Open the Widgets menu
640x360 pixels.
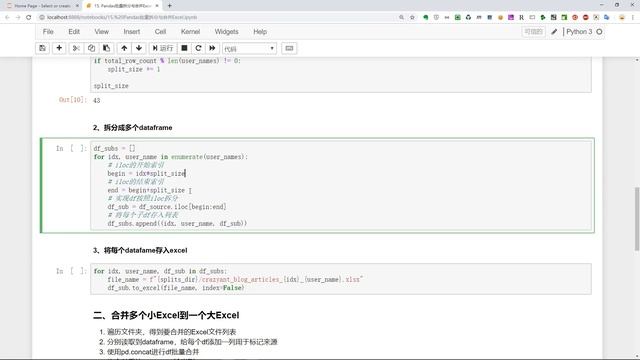coord(227,31)
